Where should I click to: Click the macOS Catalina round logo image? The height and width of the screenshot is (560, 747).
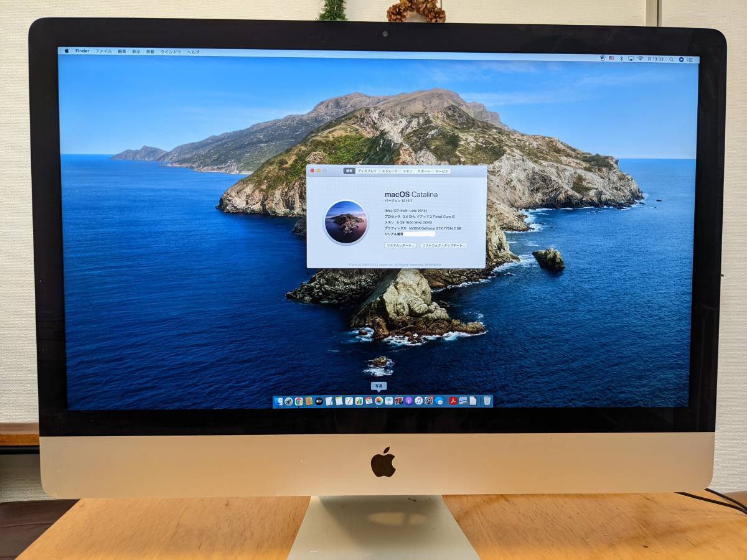[x=346, y=222]
